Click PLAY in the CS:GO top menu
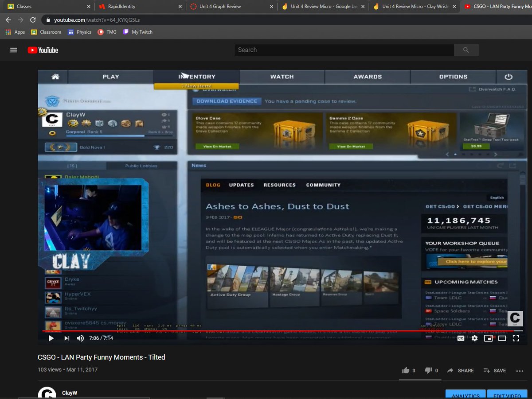532x399 pixels. click(111, 77)
